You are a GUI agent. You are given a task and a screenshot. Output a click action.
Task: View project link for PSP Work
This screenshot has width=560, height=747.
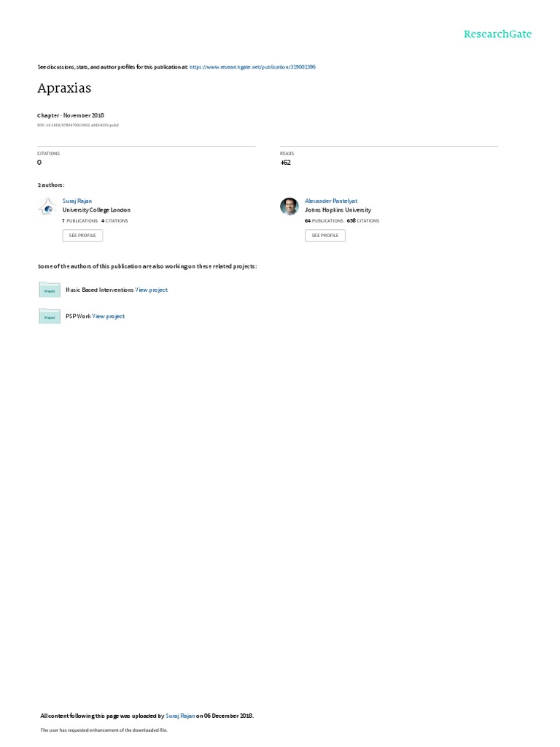pos(108,317)
